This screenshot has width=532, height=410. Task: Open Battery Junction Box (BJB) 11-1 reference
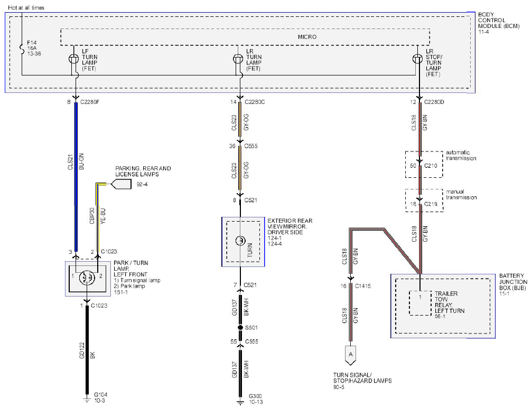pyautogui.click(x=513, y=284)
